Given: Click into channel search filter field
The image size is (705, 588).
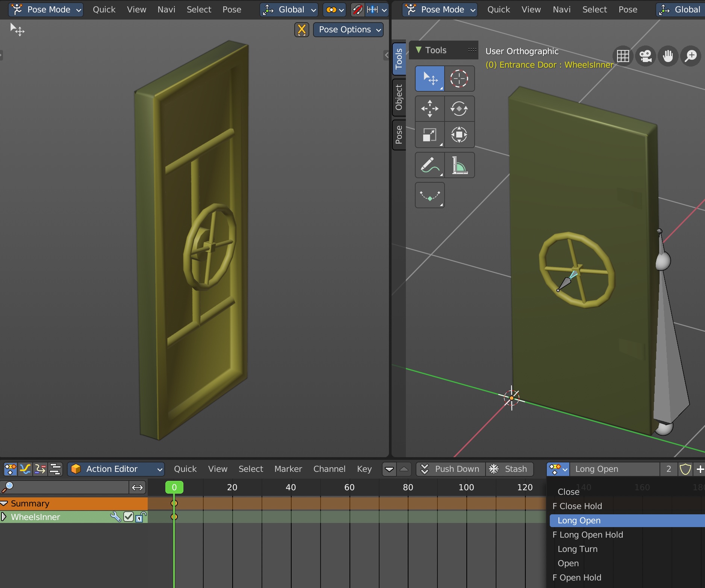Looking at the screenshot, I should 64,488.
